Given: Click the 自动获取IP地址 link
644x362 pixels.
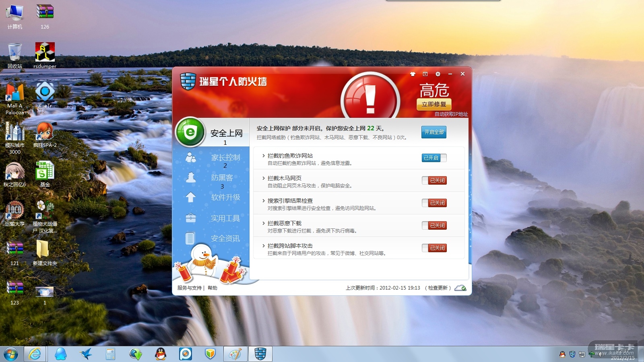Looking at the screenshot, I should coord(451,114).
